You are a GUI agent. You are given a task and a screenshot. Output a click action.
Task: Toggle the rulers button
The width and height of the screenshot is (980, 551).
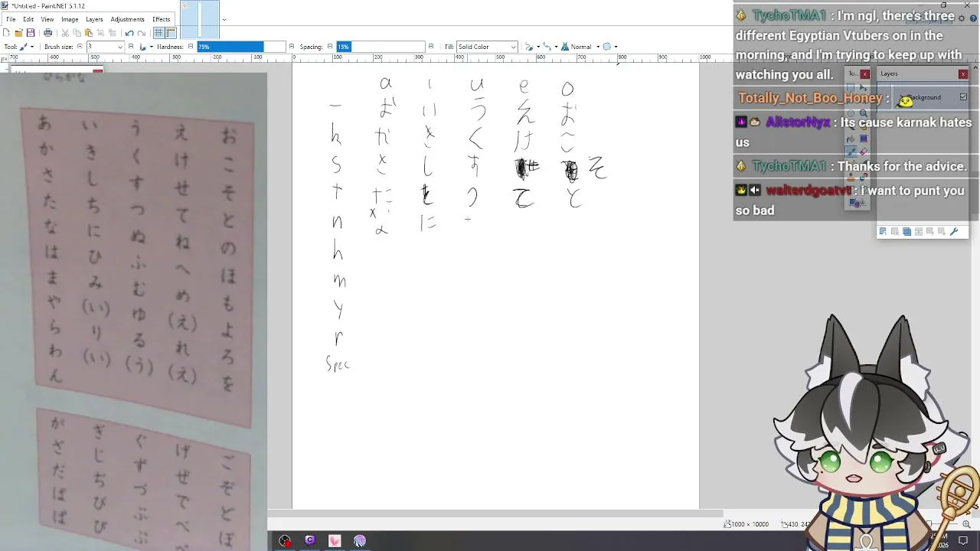(170, 33)
